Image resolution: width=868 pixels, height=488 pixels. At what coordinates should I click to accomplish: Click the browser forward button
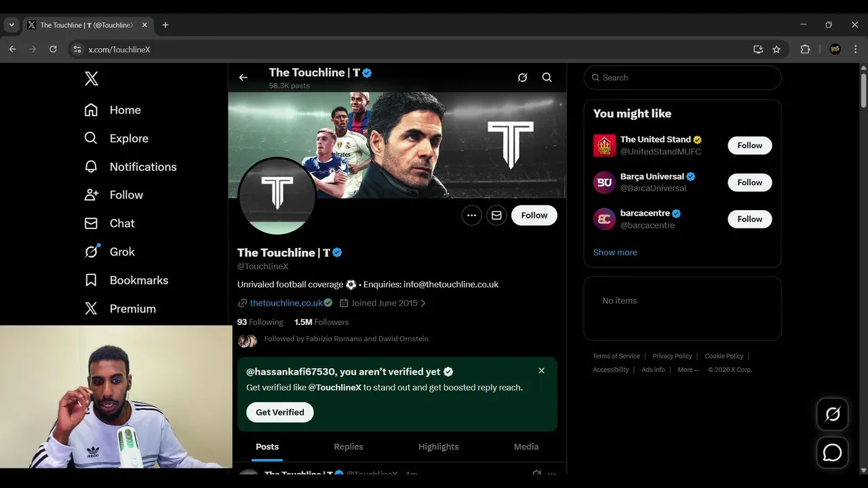coord(33,49)
